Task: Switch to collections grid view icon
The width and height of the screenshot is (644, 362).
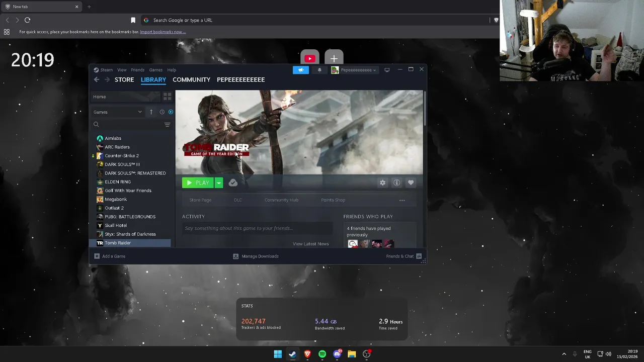Action: 167,97
